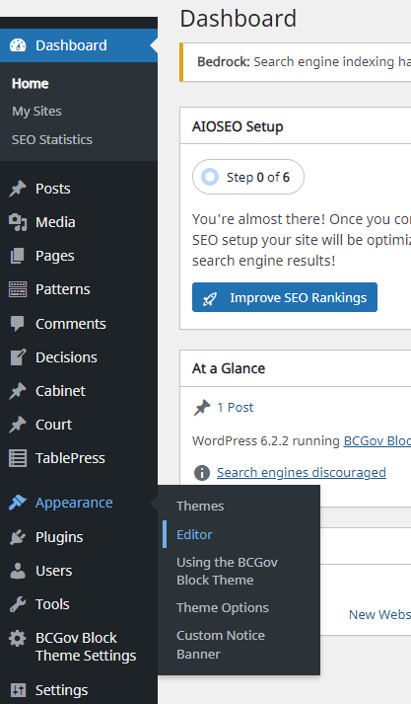This screenshot has width=411, height=704.
Task: Go to My Sites under Dashboard
Action: click(37, 111)
